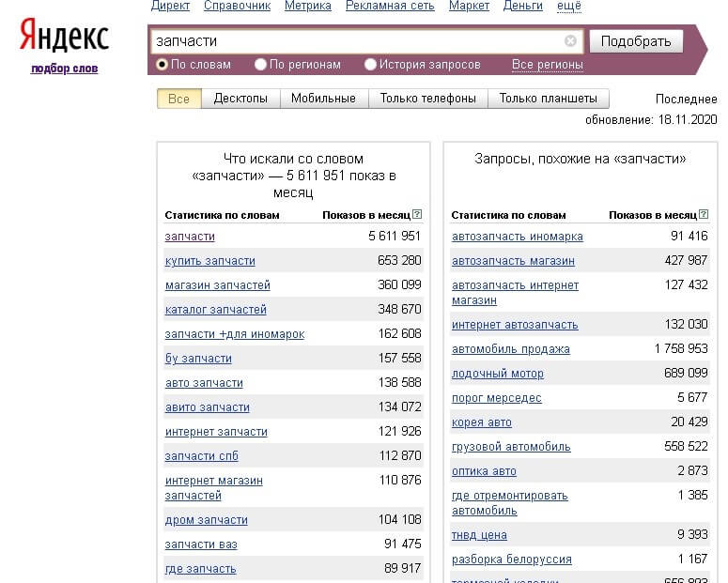The image size is (728, 583).
Task: Click the Подобрать button
Action: 636,41
